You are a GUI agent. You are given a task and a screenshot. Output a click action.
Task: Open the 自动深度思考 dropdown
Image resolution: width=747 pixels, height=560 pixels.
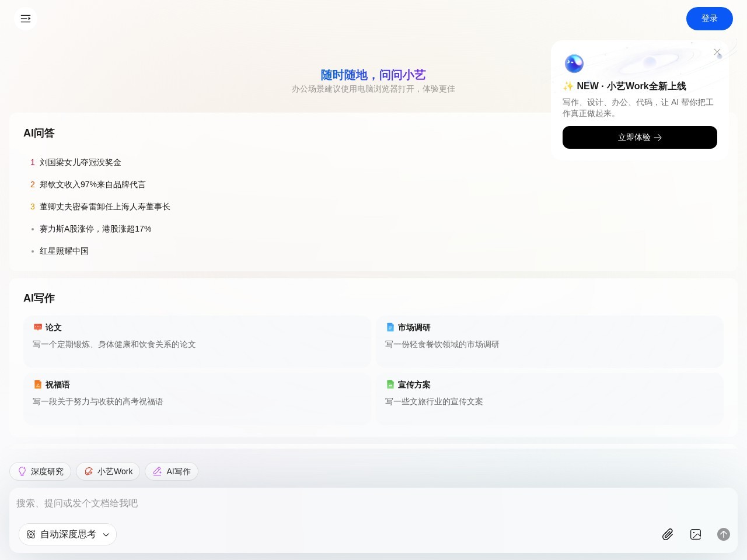click(x=68, y=534)
